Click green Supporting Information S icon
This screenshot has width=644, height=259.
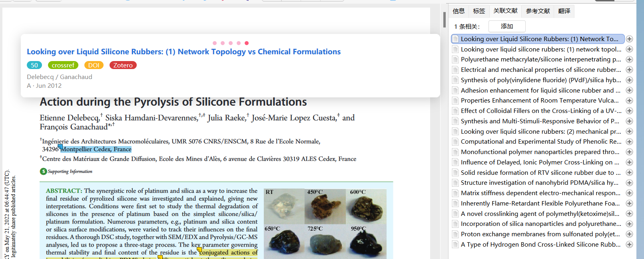43,172
